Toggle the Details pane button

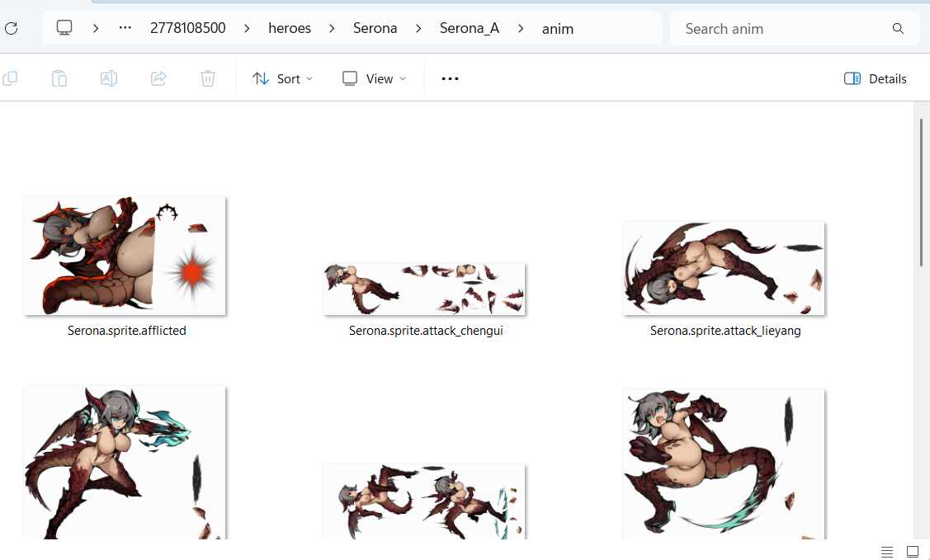876,79
